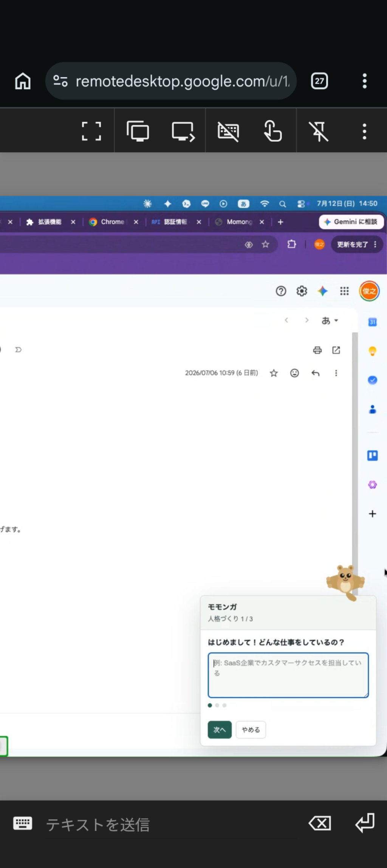Click the job description text field

click(288, 675)
